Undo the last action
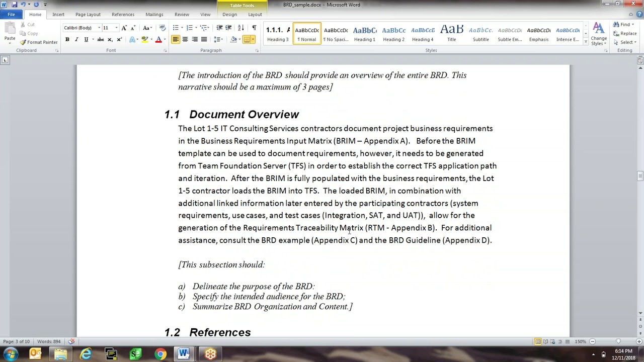 (23, 5)
